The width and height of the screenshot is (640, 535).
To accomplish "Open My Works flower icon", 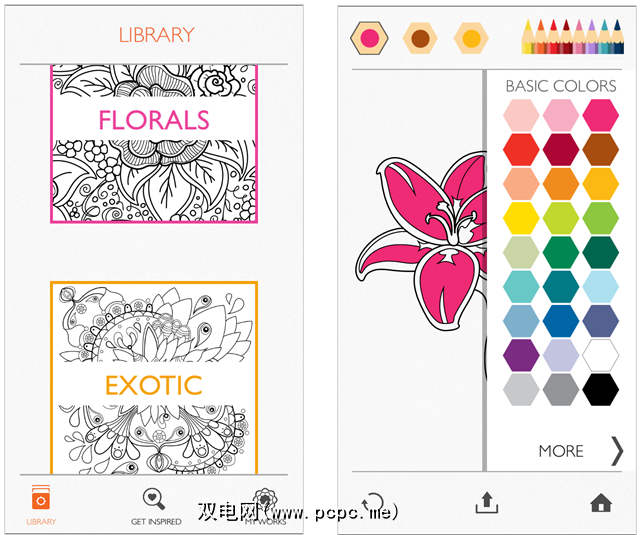I will tap(264, 499).
